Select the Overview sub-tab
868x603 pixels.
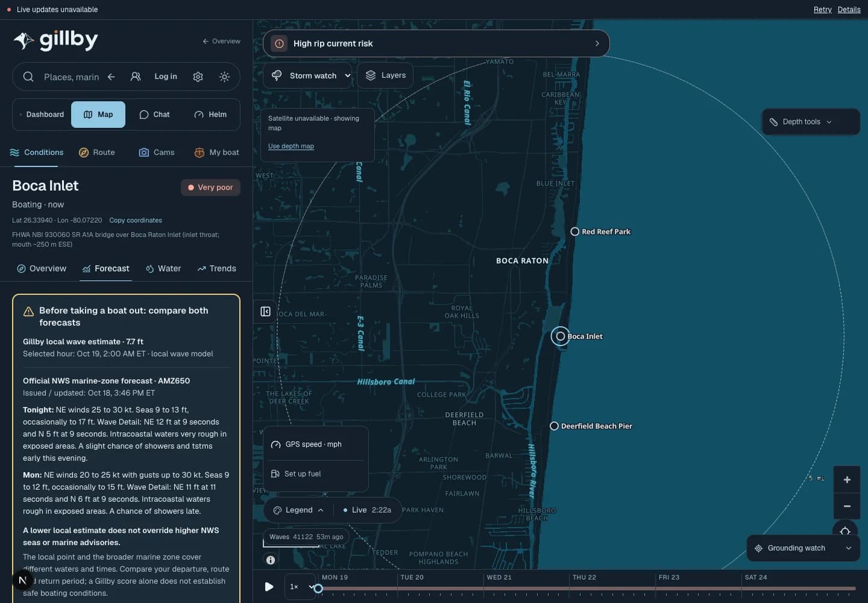point(42,268)
